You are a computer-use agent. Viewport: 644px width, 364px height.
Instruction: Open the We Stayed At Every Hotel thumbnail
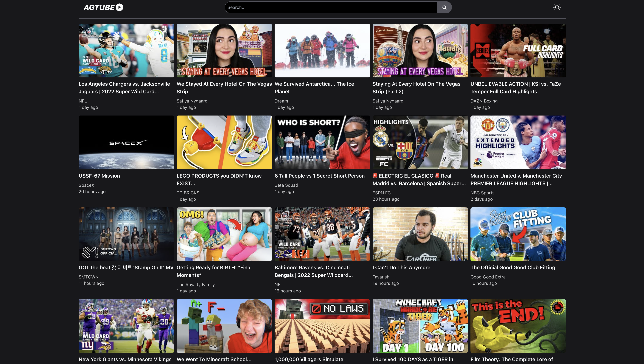224,50
